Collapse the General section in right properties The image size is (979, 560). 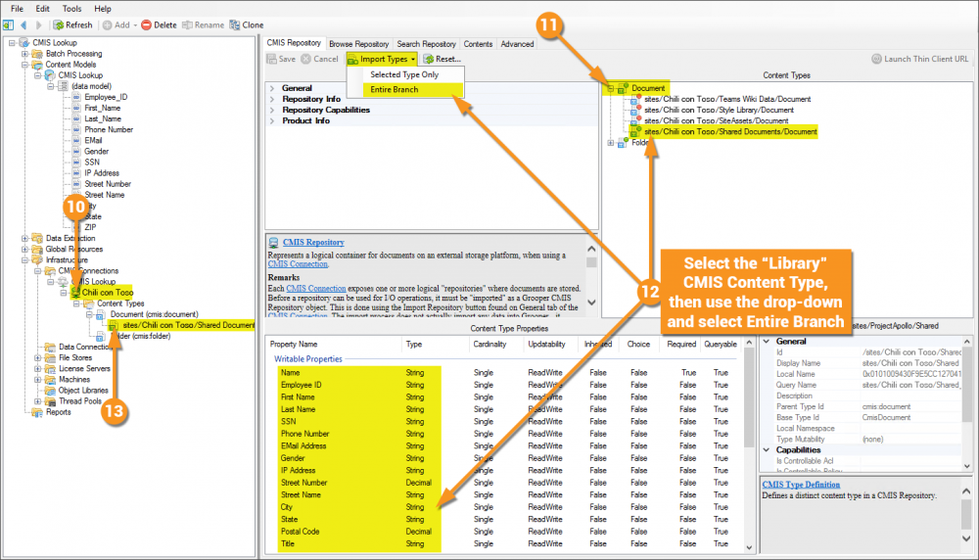point(767,342)
